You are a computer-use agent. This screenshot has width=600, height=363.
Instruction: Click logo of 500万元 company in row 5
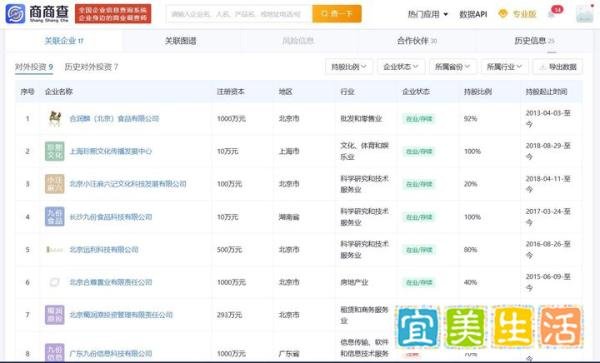55,249
